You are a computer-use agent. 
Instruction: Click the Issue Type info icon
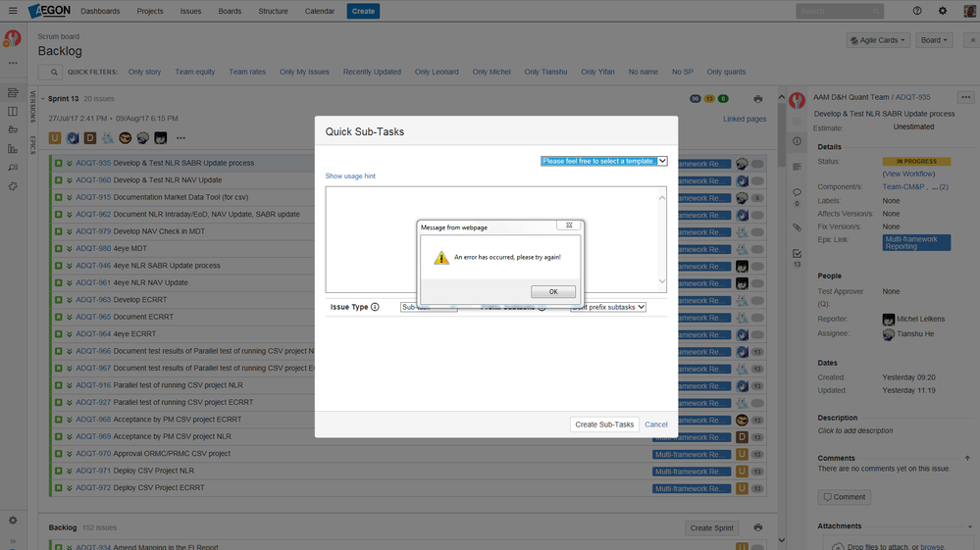pos(375,307)
